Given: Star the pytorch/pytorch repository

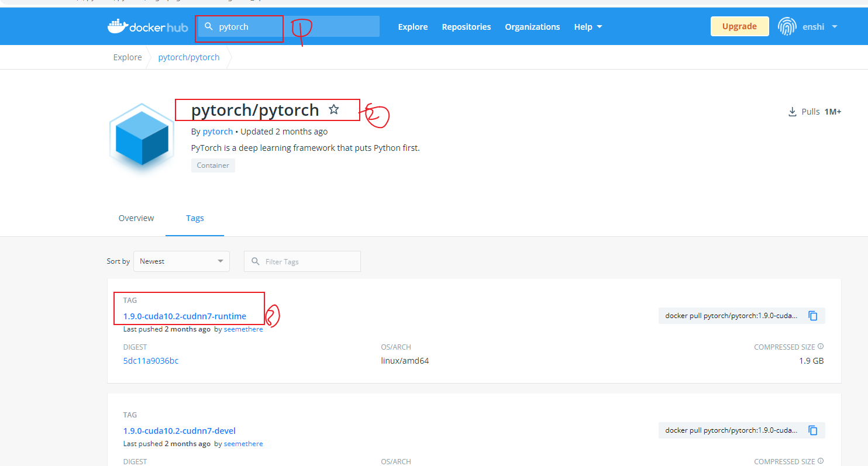Looking at the screenshot, I should pyautogui.click(x=334, y=109).
